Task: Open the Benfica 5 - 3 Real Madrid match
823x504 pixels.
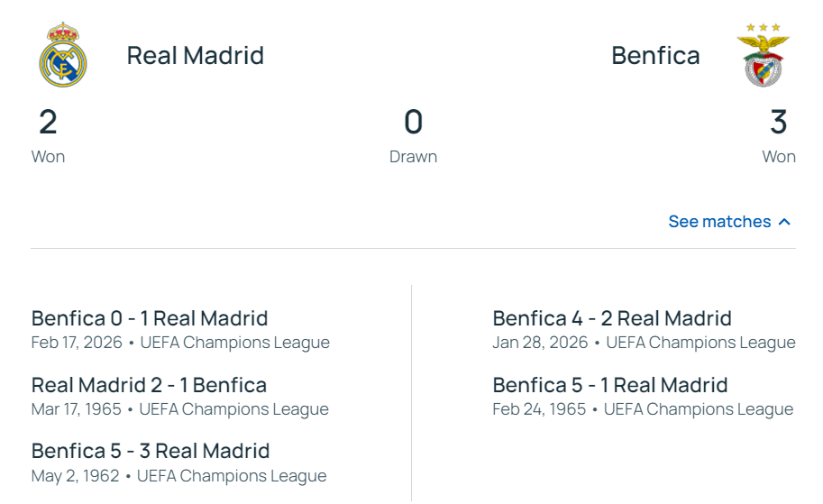Action: (151, 451)
